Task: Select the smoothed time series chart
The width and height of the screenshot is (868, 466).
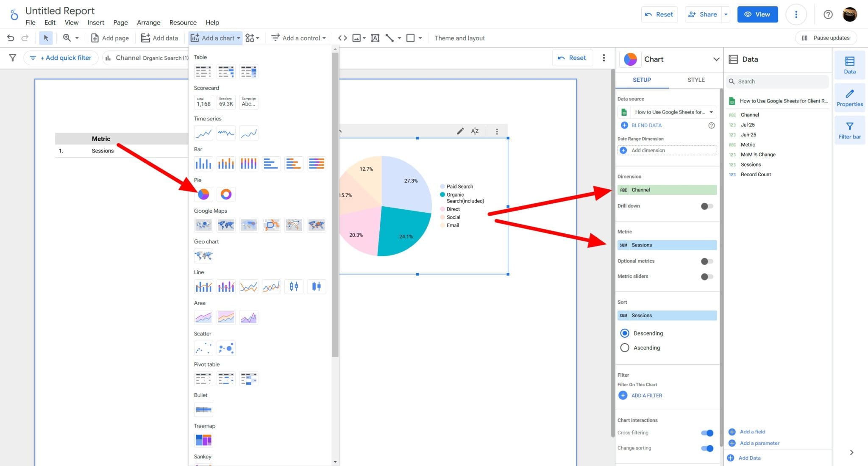Action: pos(249,133)
